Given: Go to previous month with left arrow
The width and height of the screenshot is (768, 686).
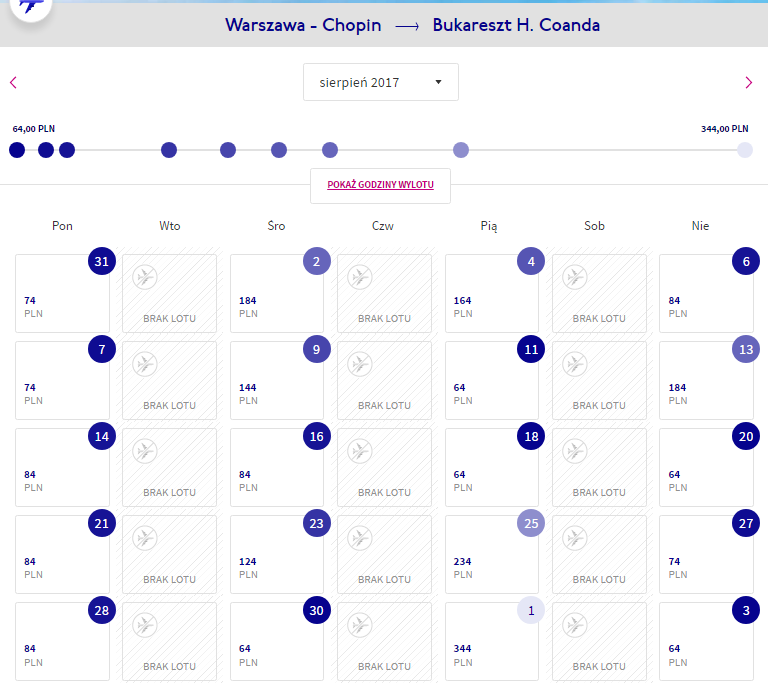Looking at the screenshot, I should 13,82.
